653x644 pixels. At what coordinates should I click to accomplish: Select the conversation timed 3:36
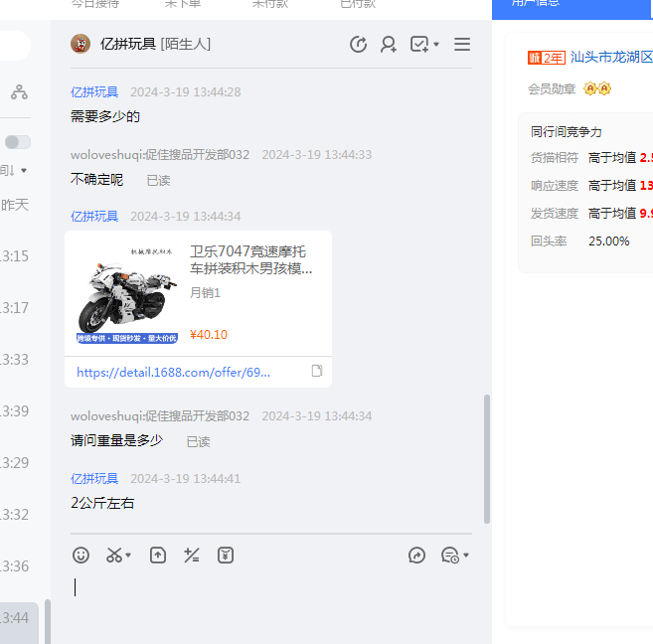19,566
